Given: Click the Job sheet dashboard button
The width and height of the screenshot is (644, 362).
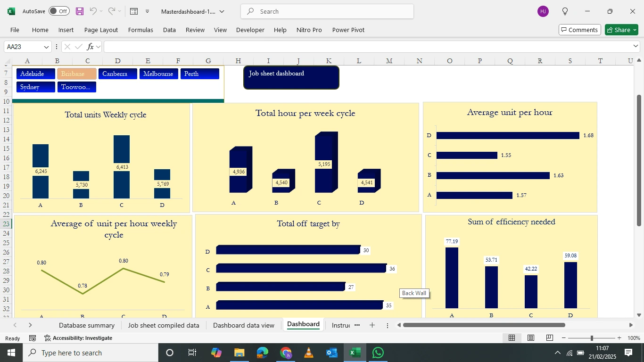Looking at the screenshot, I should [x=291, y=77].
